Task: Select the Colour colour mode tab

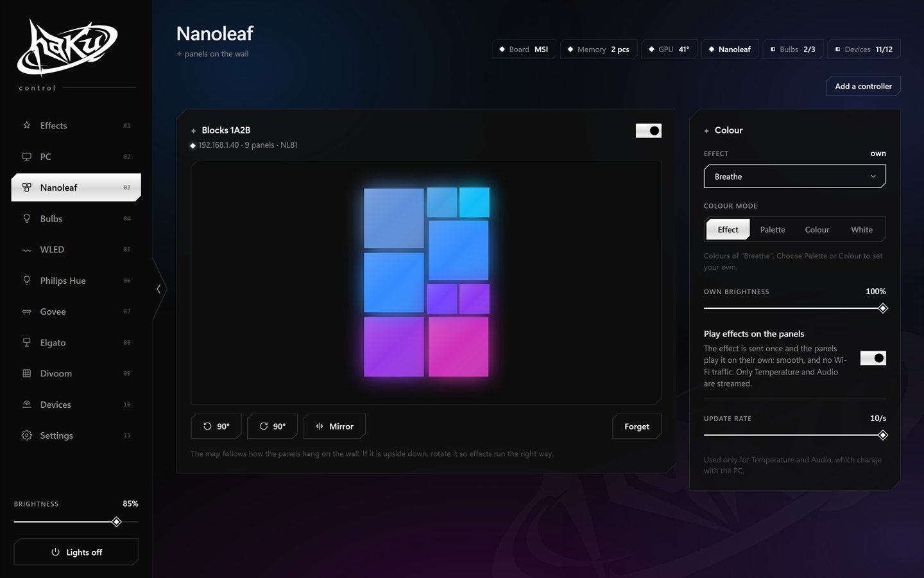Action: (817, 230)
